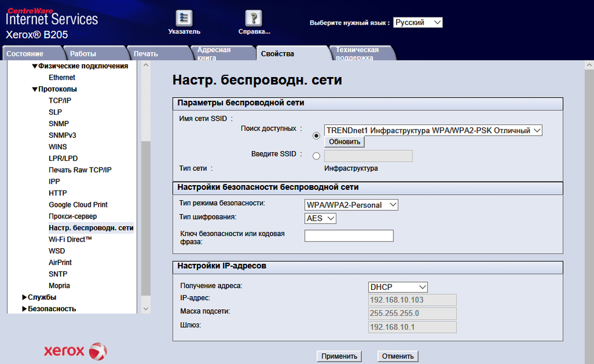594x364 pixels.
Task: Open TCP/IP in the sidebar
Action: point(60,100)
